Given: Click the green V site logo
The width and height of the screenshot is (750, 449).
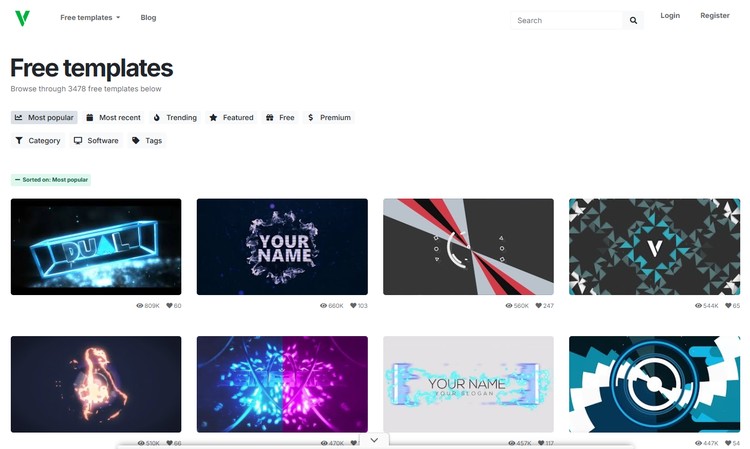Looking at the screenshot, I should pyautogui.click(x=22, y=18).
